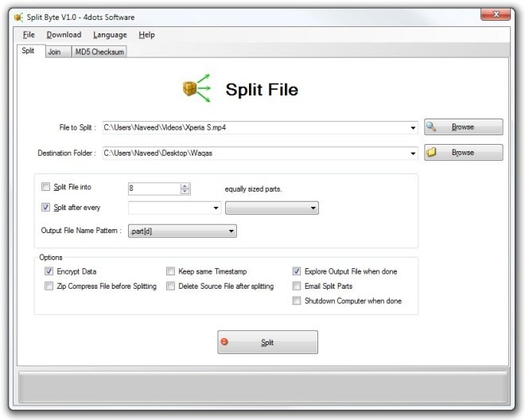
Task: Open the Help menu
Action: [146, 35]
